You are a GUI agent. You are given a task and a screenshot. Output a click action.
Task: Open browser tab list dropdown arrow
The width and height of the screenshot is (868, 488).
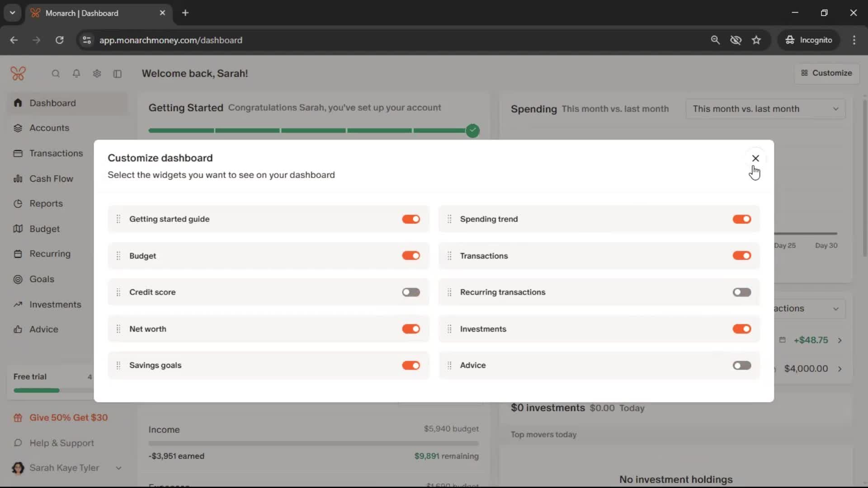(13, 13)
